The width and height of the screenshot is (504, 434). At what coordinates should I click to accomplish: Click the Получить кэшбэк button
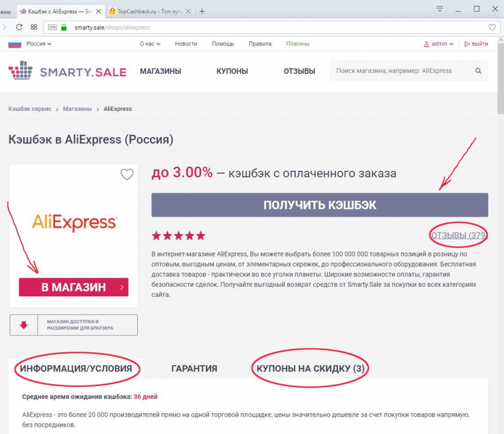(320, 205)
